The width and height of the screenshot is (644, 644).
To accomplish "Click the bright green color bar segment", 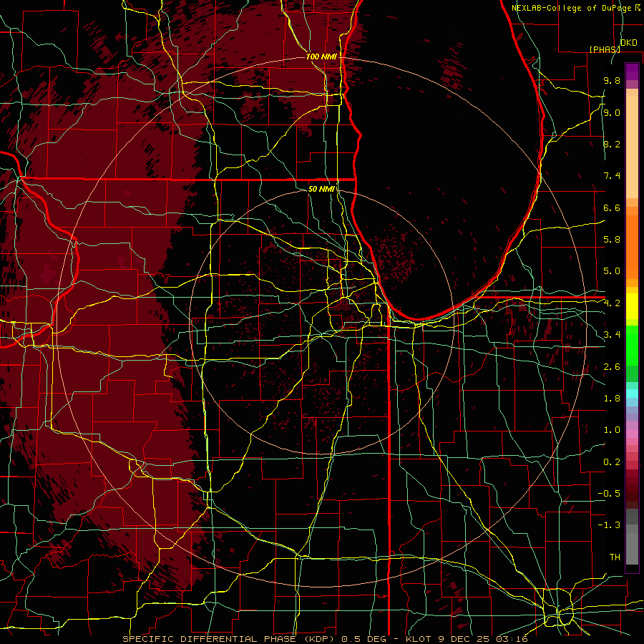I will (x=632, y=345).
